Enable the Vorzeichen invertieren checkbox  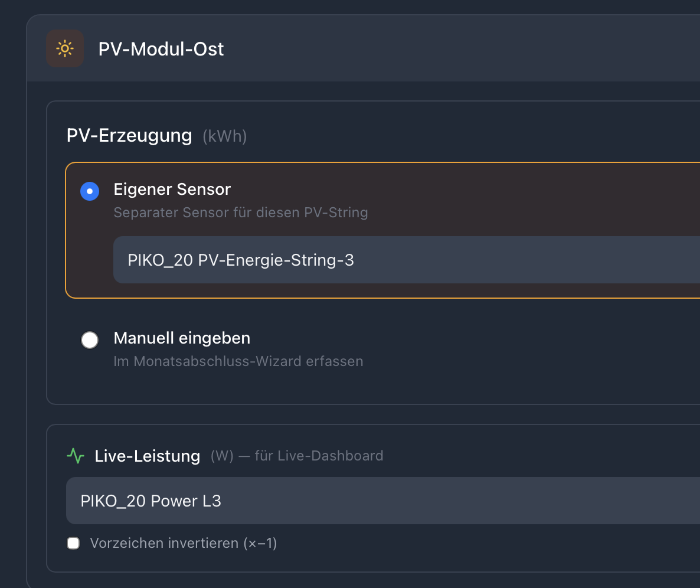[x=73, y=543]
